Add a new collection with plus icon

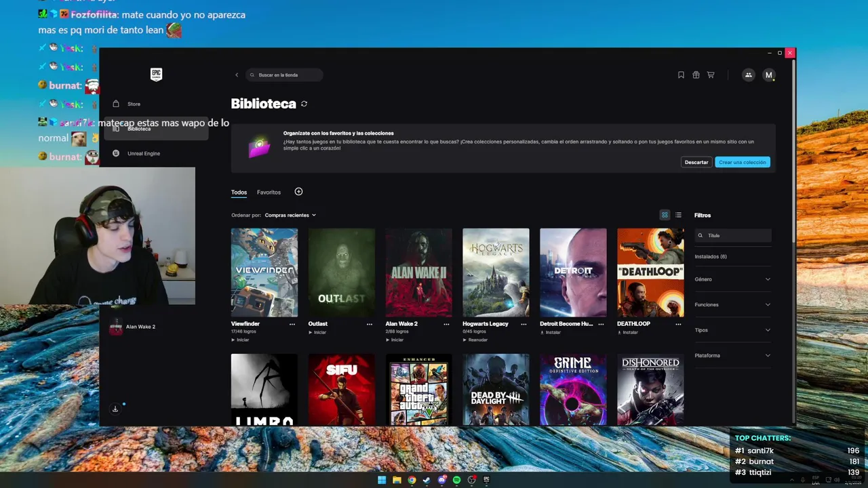[298, 192]
